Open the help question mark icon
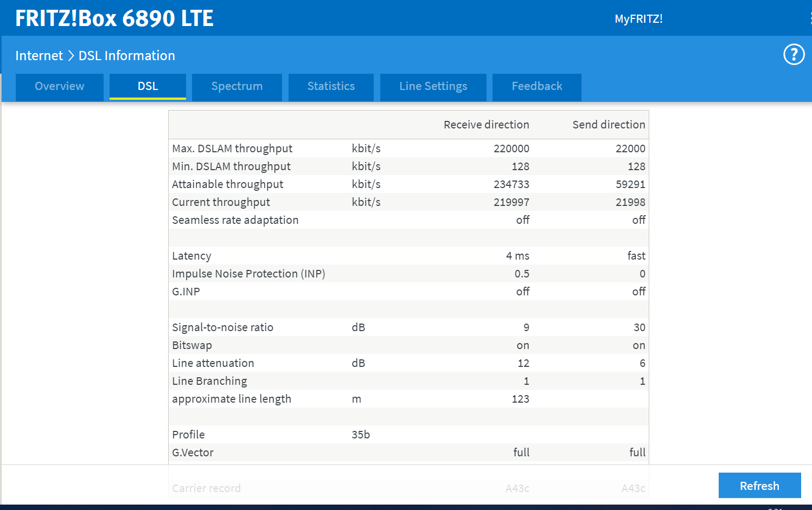 (794, 54)
